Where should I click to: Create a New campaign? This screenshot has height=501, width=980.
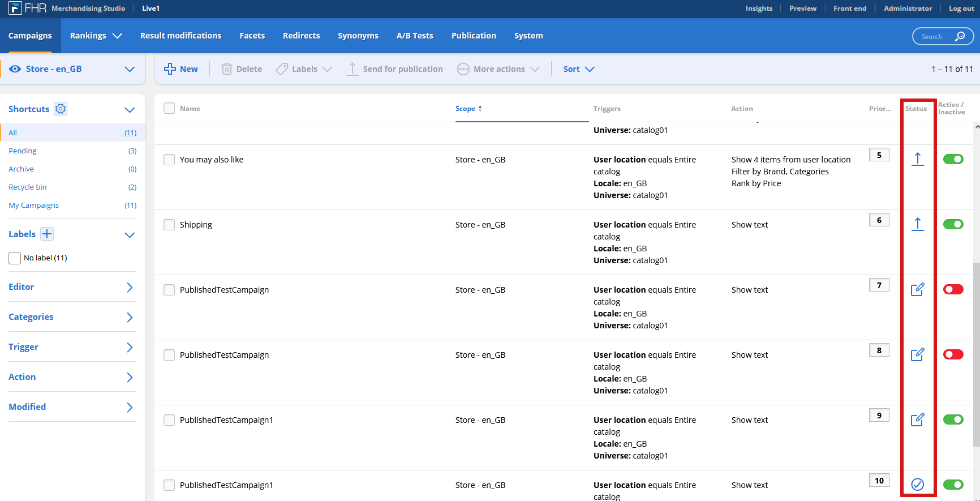tap(181, 69)
